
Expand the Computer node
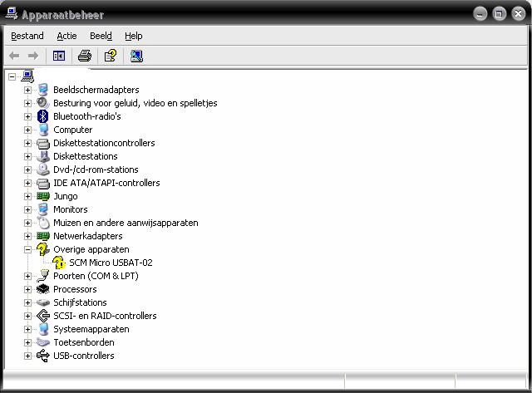[x=27, y=130]
